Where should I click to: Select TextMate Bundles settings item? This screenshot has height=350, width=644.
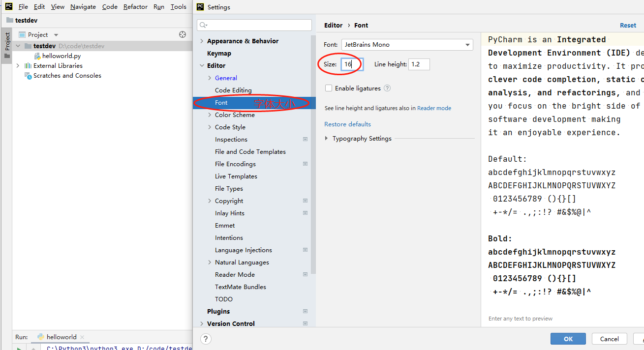(241, 287)
